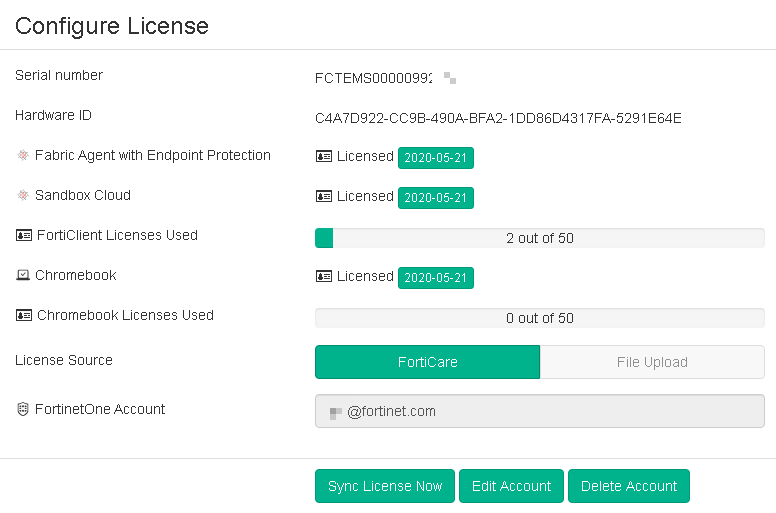Switch license source to File Upload
The image size is (776, 513).
click(652, 362)
